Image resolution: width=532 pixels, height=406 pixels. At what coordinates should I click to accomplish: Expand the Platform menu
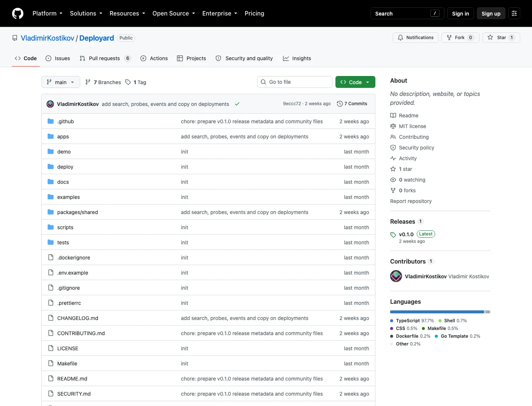point(47,13)
